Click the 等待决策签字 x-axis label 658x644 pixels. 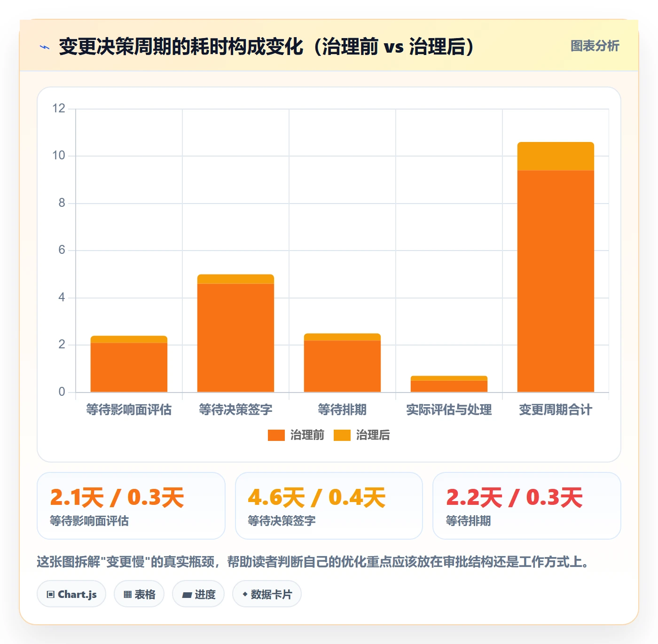pyautogui.click(x=235, y=410)
